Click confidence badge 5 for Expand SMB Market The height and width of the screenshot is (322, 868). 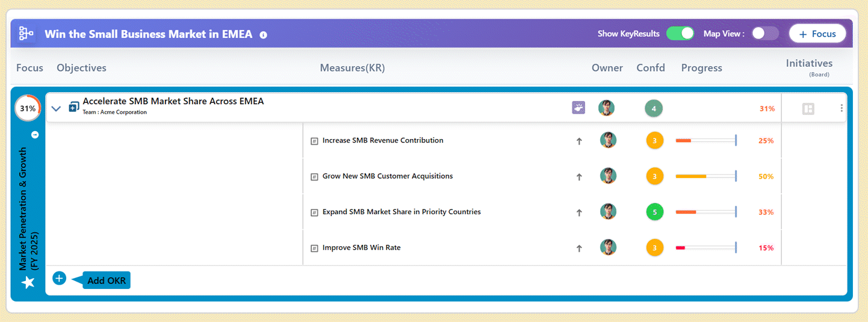654,212
